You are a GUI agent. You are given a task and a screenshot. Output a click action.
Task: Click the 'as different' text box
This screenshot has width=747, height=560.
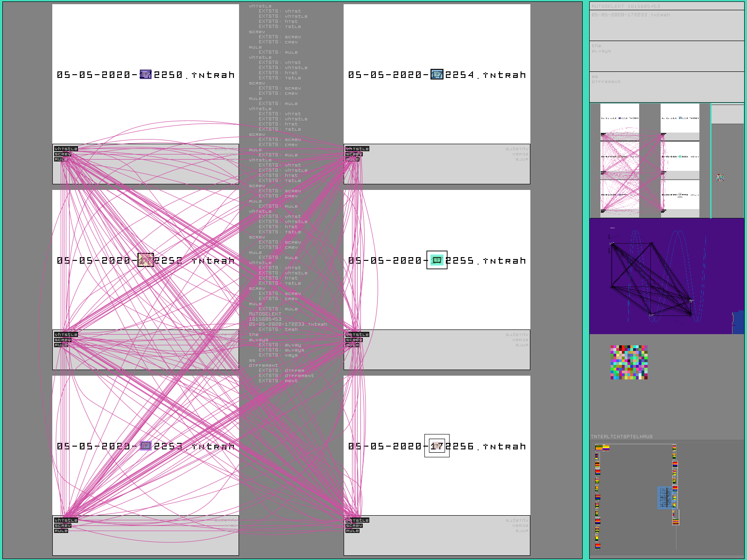pyautogui.click(x=667, y=87)
